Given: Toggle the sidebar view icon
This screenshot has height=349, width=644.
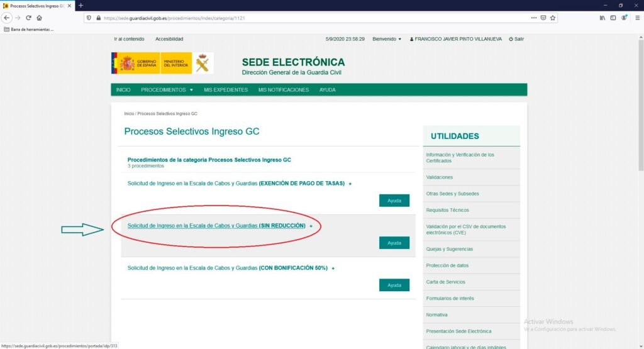Looking at the screenshot, I should coord(613,18).
